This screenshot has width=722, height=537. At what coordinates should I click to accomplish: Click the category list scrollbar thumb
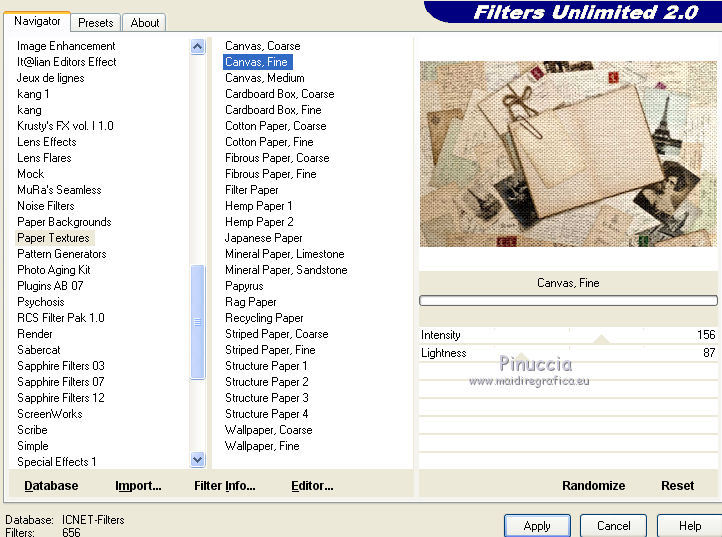(198, 322)
